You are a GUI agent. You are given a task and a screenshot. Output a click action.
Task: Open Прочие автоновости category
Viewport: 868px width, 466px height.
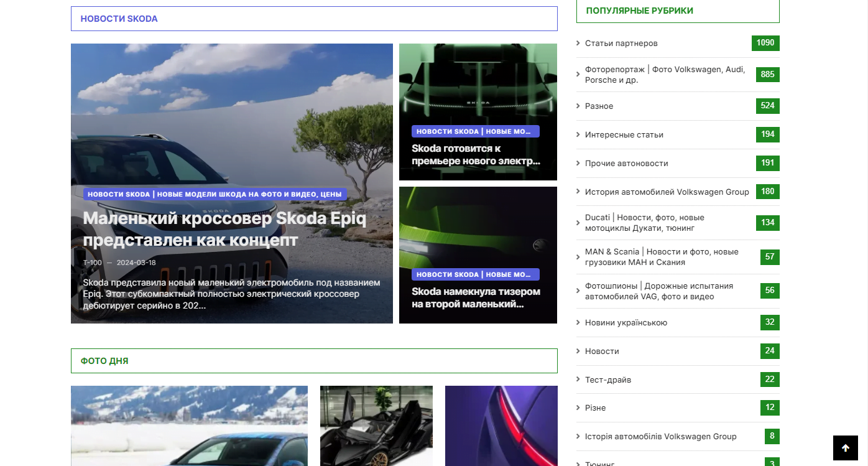[x=627, y=164]
